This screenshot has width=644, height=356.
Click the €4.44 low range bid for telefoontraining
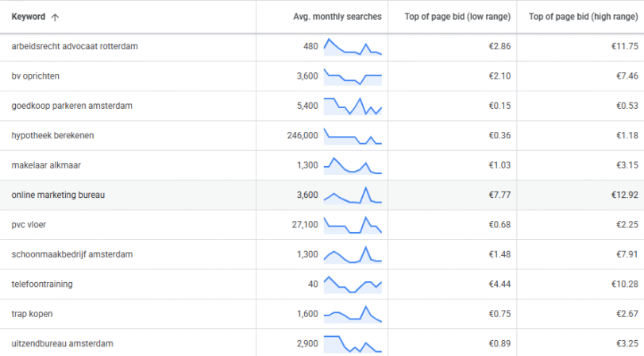click(497, 284)
